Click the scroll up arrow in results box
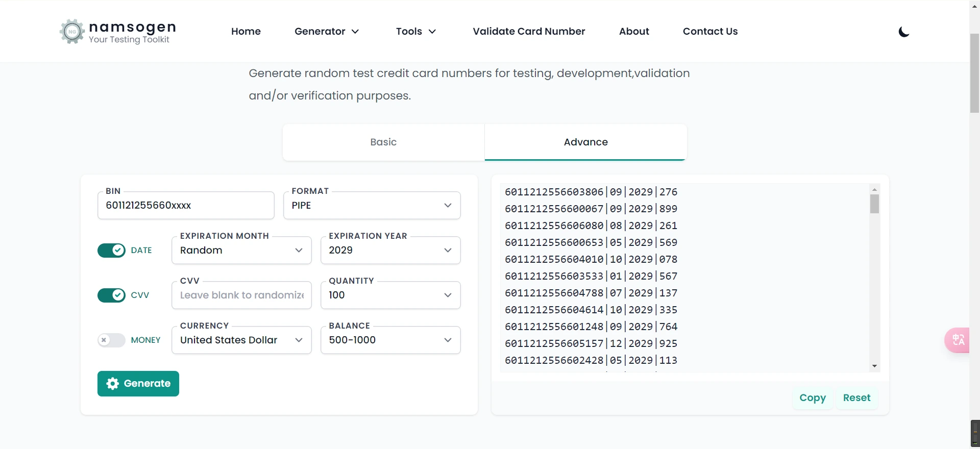This screenshot has width=980, height=449. point(874,189)
